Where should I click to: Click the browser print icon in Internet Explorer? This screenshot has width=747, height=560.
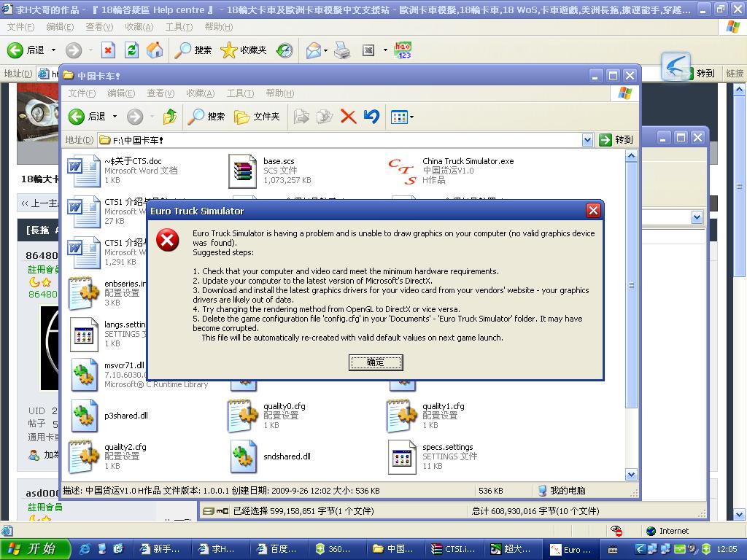point(342,50)
